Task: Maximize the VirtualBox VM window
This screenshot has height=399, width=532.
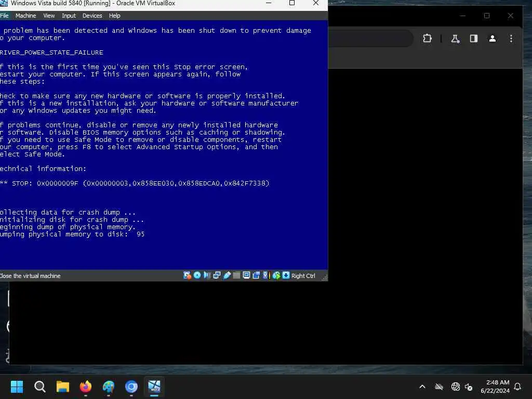Action: point(292,3)
